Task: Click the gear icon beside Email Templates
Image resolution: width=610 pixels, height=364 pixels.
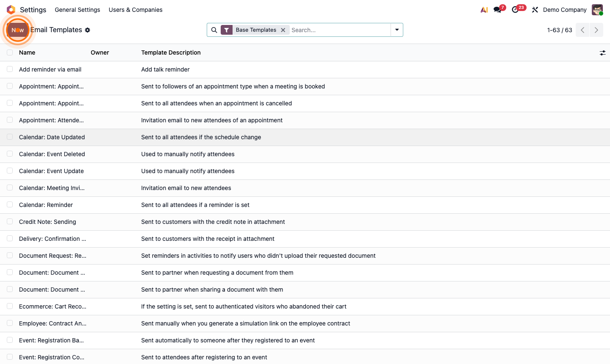Action: [87, 30]
